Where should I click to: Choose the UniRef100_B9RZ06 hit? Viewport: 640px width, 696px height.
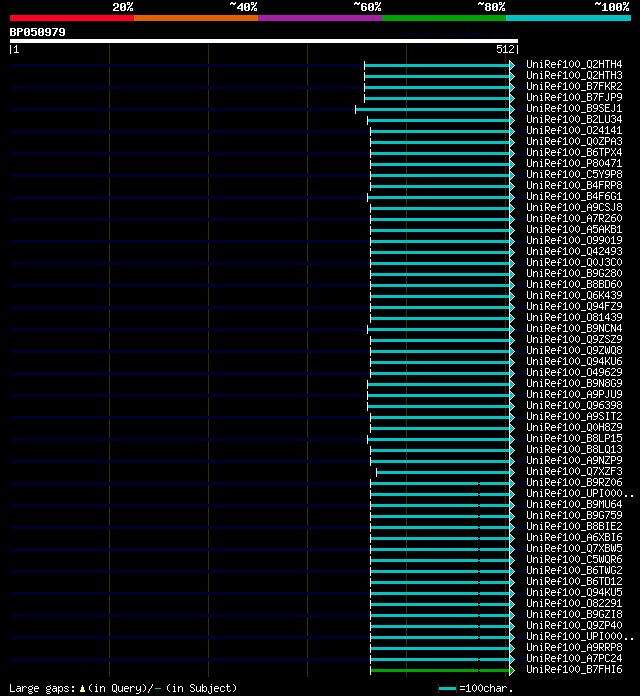[x=574, y=482]
